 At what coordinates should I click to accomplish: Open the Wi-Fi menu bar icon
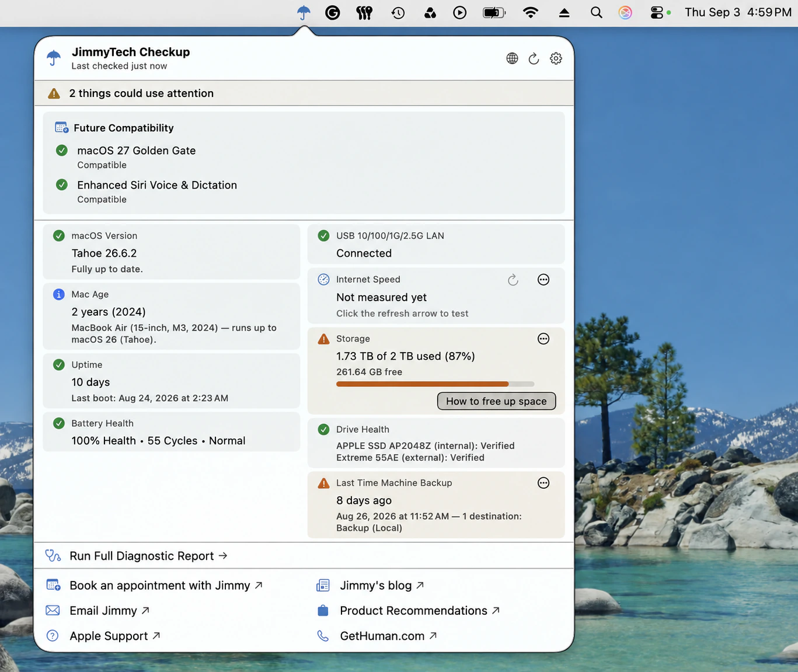coord(531,12)
